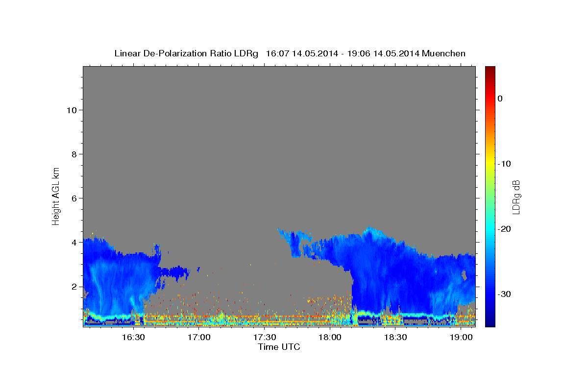Click the height tick label '6'
588x392 pixels.
tap(73, 198)
